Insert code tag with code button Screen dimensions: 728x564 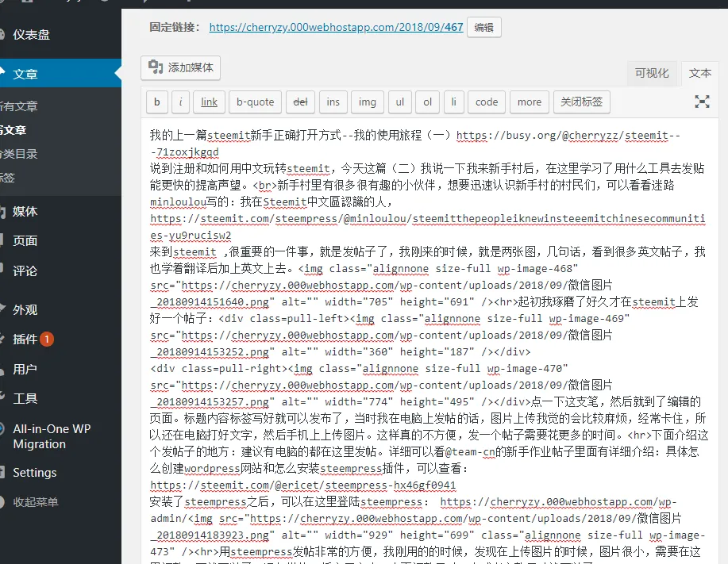487,102
